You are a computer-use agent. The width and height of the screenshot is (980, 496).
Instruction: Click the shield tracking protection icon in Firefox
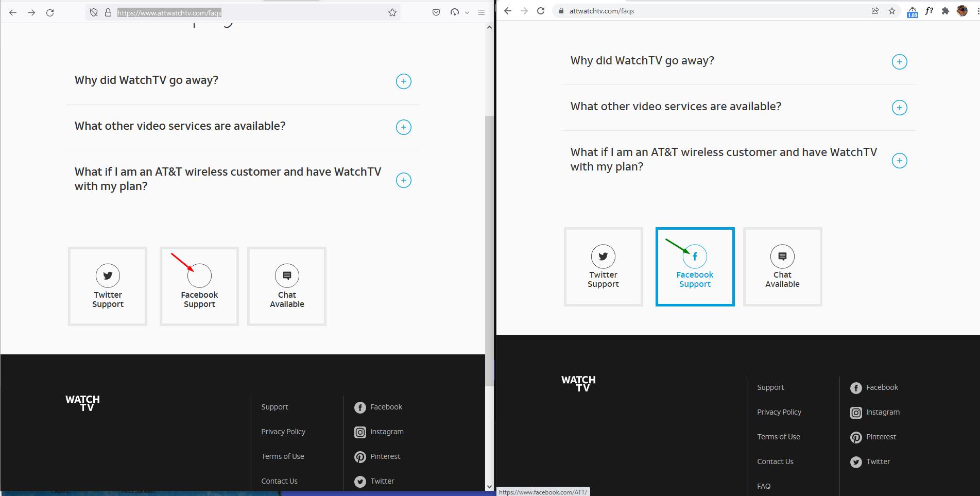[94, 12]
